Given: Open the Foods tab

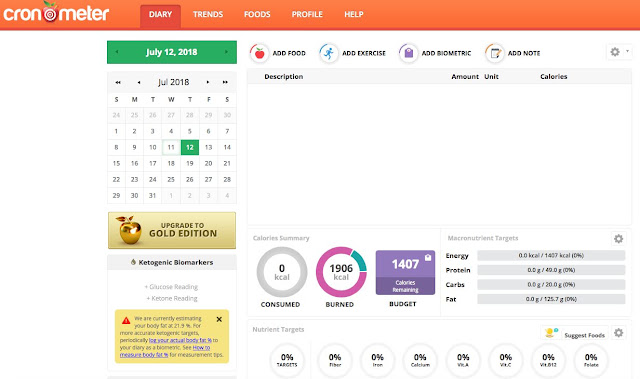Looking at the screenshot, I should (x=257, y=15).
